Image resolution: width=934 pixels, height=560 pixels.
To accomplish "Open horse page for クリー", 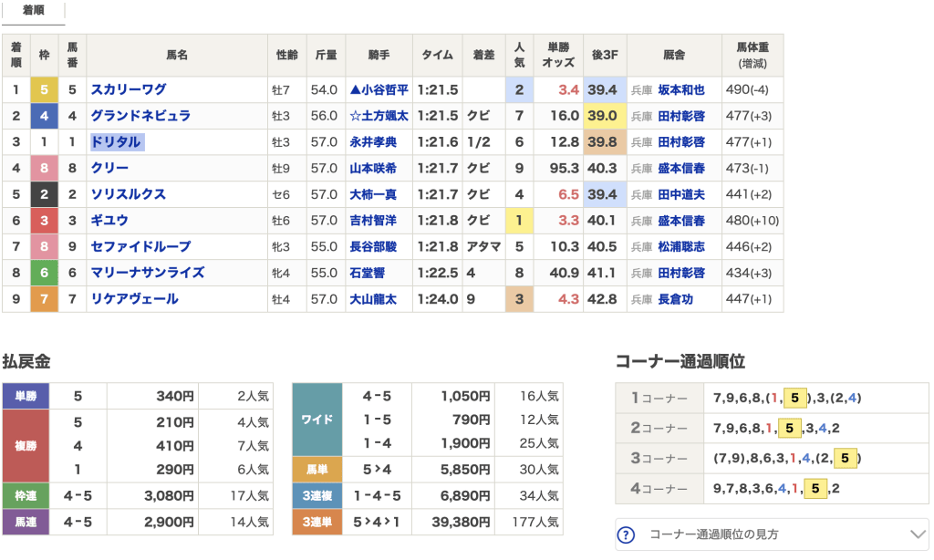I will (x=109, y=169).
